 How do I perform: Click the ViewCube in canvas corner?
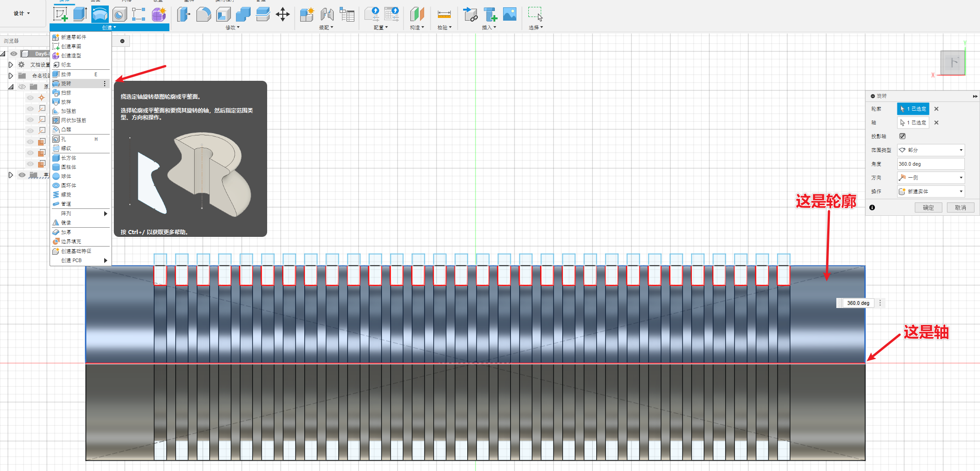(953, 62)
